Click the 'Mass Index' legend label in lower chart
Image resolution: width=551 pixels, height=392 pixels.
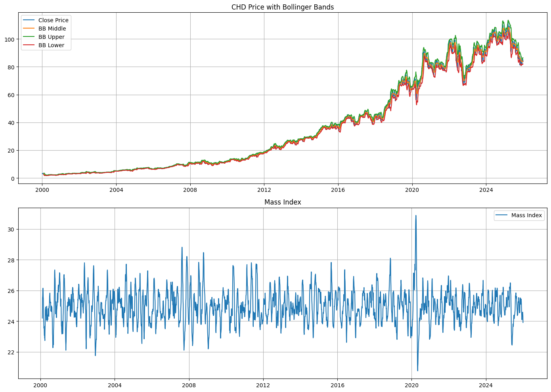[526, 215]
